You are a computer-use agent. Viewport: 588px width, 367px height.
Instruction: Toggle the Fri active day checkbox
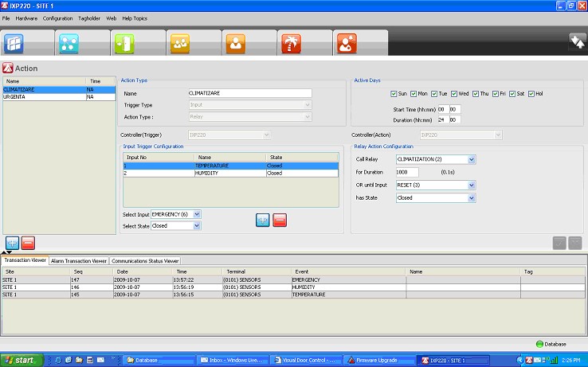(495, 94)
